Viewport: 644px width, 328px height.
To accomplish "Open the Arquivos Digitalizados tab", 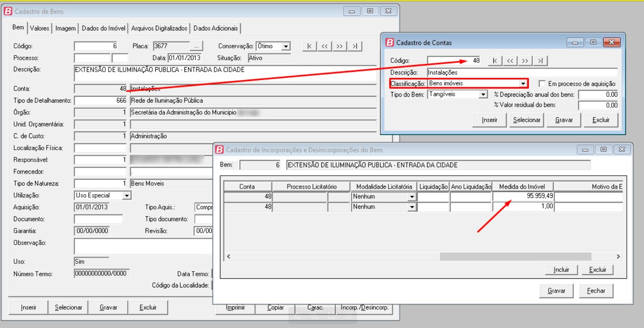I will [x=159, y=28].
